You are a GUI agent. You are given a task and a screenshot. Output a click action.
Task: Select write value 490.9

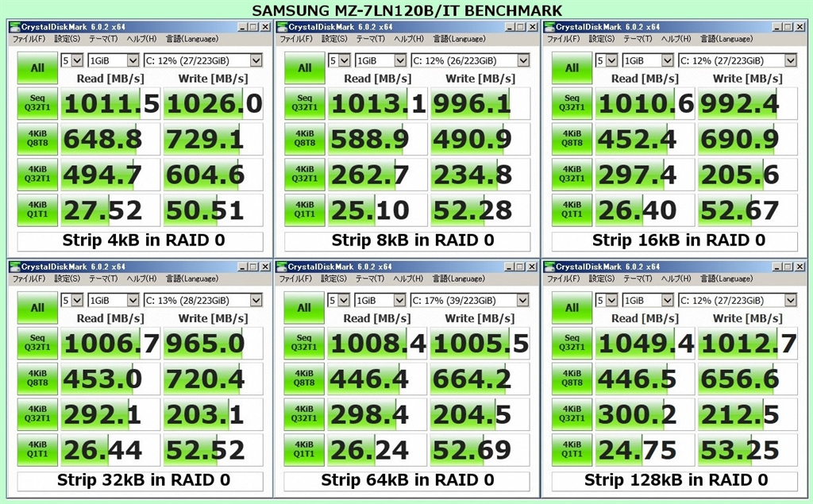480,139
